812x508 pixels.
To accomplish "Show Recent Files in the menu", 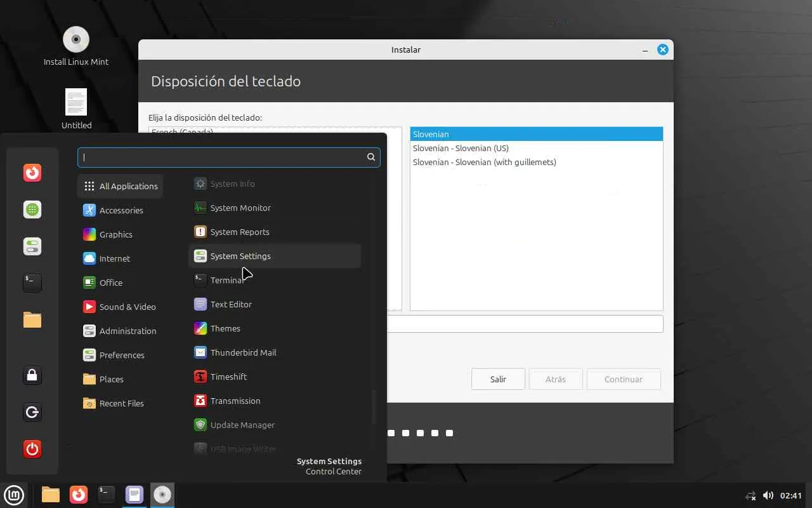I will coord(121,403).
